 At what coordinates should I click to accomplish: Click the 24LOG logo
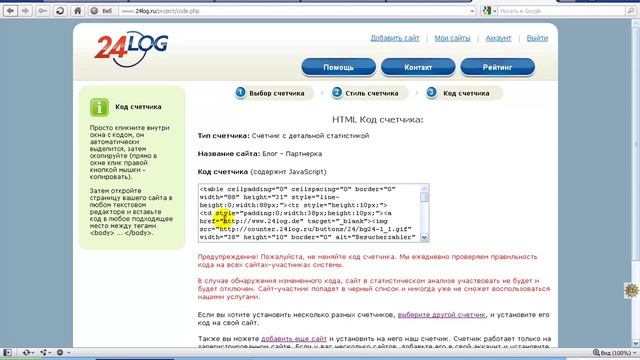tap(131, 49)
